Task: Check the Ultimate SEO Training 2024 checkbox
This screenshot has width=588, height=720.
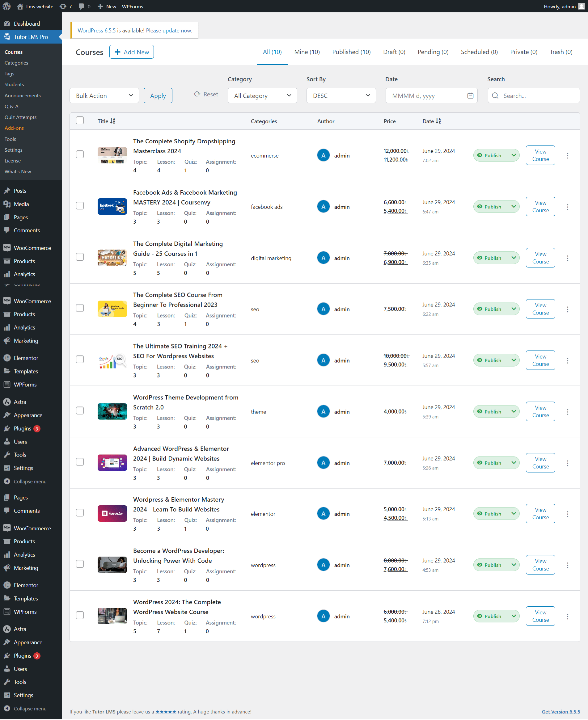Action: [x=80, y=359]
